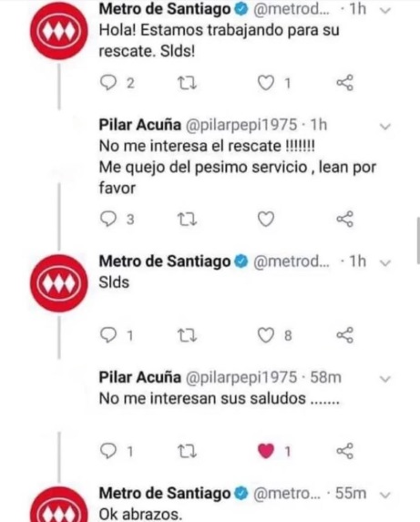
Task: Retweet Metro's standalone 'Slds' tweet
Action: tap(187, 335)
